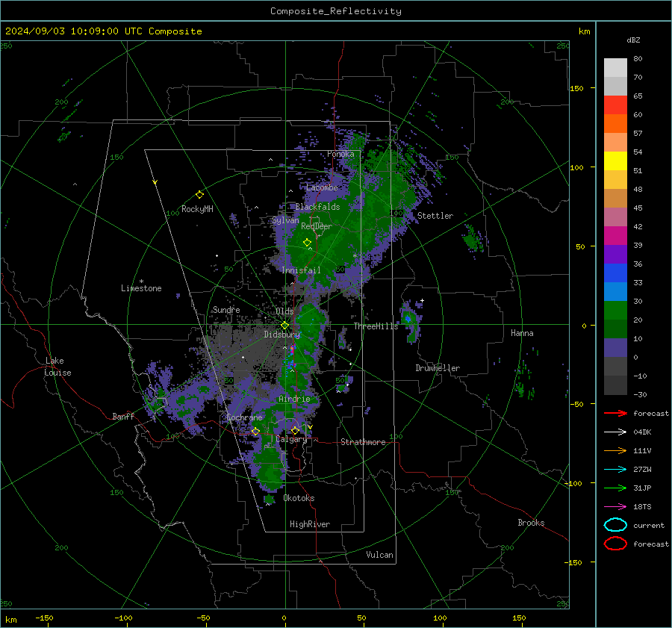
Task: Click the Sundre town label
Action: click(x=226, y=309)
